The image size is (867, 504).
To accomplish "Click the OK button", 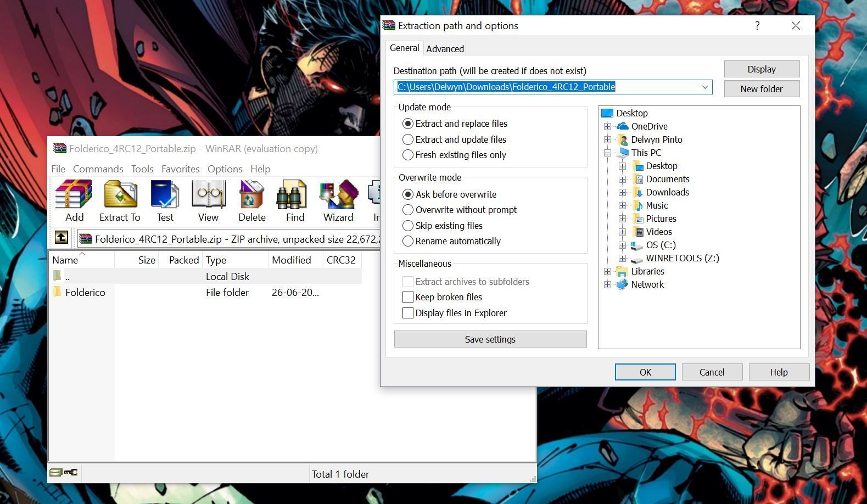I will (x=645, y=372).
